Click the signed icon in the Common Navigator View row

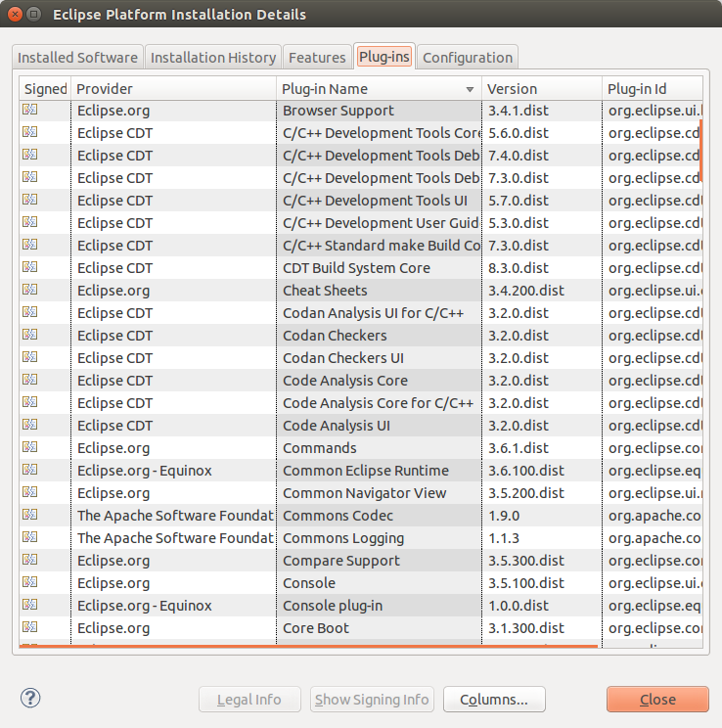(x=29, y=492)
